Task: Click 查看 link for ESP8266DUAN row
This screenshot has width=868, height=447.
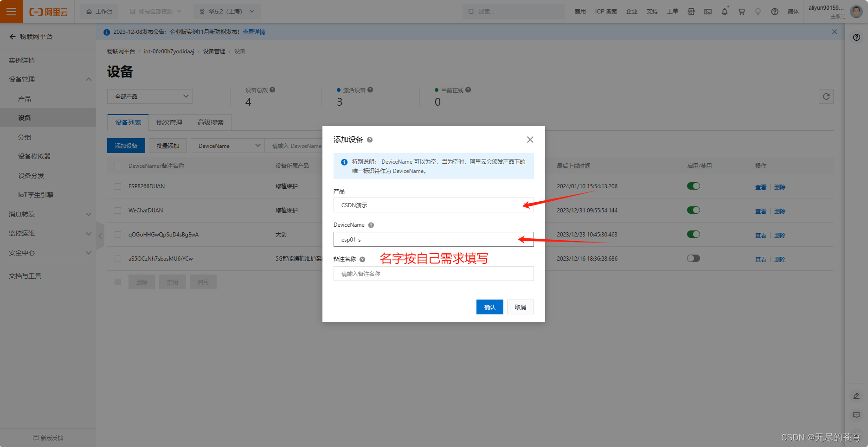Action: (760, 187)
